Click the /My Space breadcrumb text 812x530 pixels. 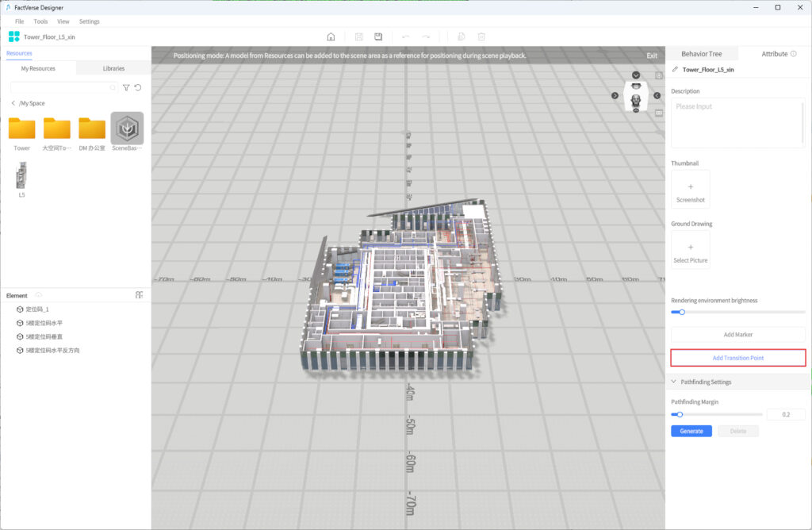[x=32, y=103]
